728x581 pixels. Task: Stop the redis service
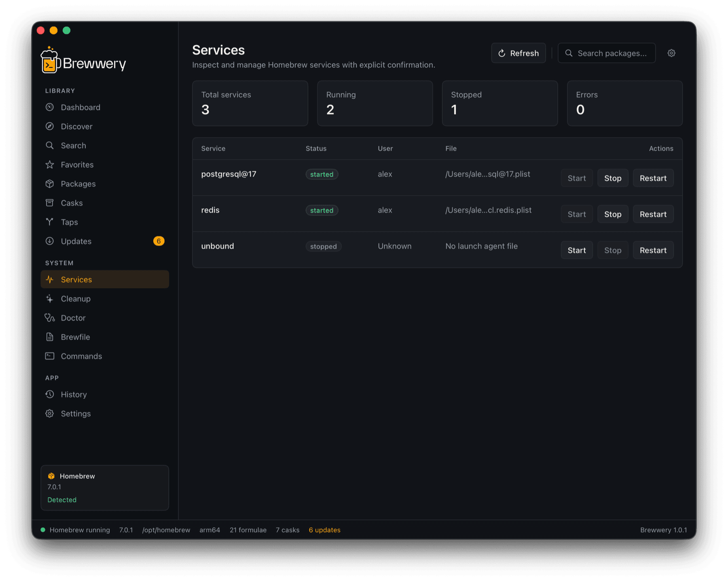tap(613, 214)
